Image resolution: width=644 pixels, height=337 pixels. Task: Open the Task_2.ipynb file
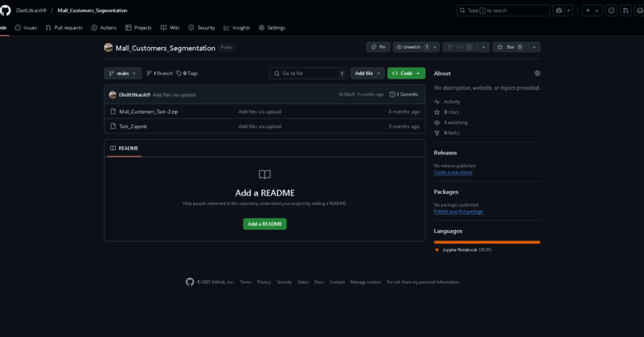pyautogui.click(x=133, y=127)
